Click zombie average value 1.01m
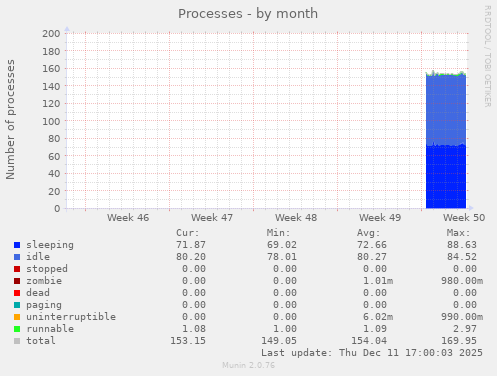Image resolution: width=497 pixels, height=376 pixels. click(378, 281)
